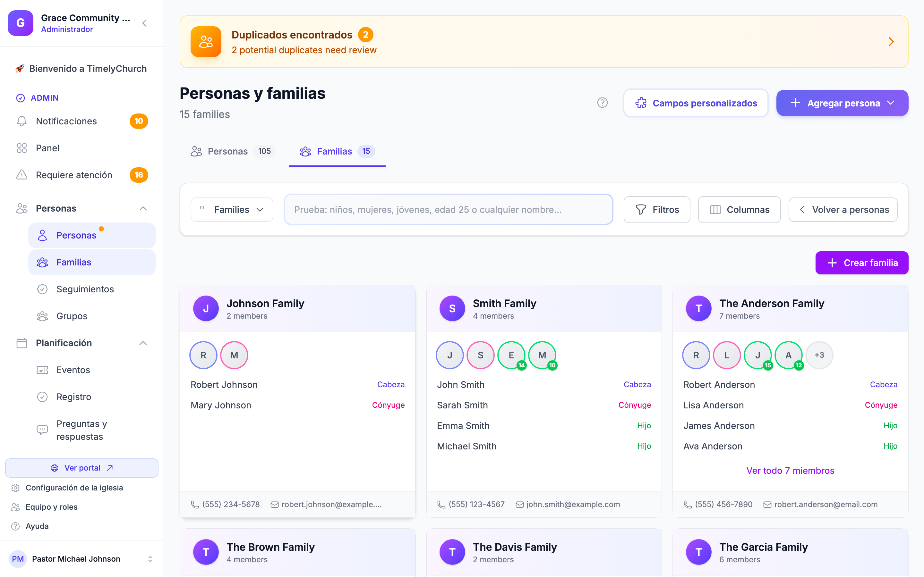Open the Families dropdown selector

coord(232,210)
